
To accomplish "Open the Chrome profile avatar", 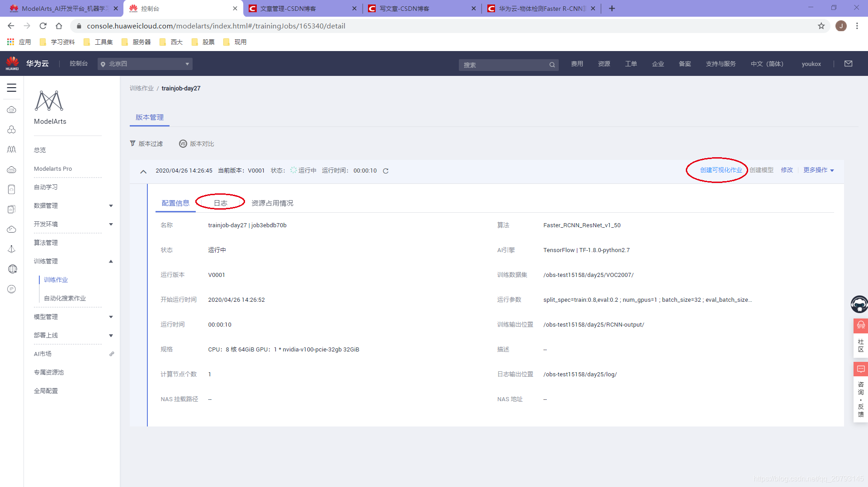I will click(x=841, y=26).
